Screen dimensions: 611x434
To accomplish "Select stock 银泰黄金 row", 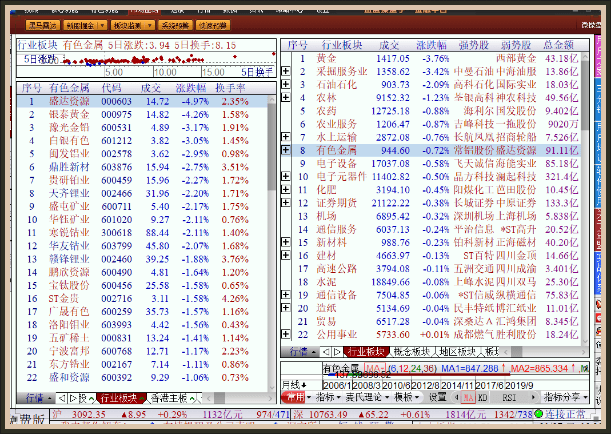I will [x=142, y=115].
